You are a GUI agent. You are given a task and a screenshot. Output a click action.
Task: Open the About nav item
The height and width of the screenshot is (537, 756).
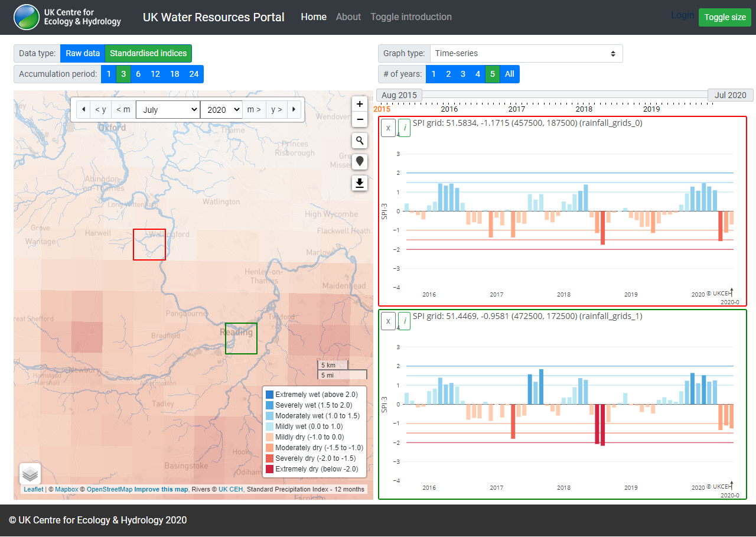pyautogui.click(x=348, y=17)
